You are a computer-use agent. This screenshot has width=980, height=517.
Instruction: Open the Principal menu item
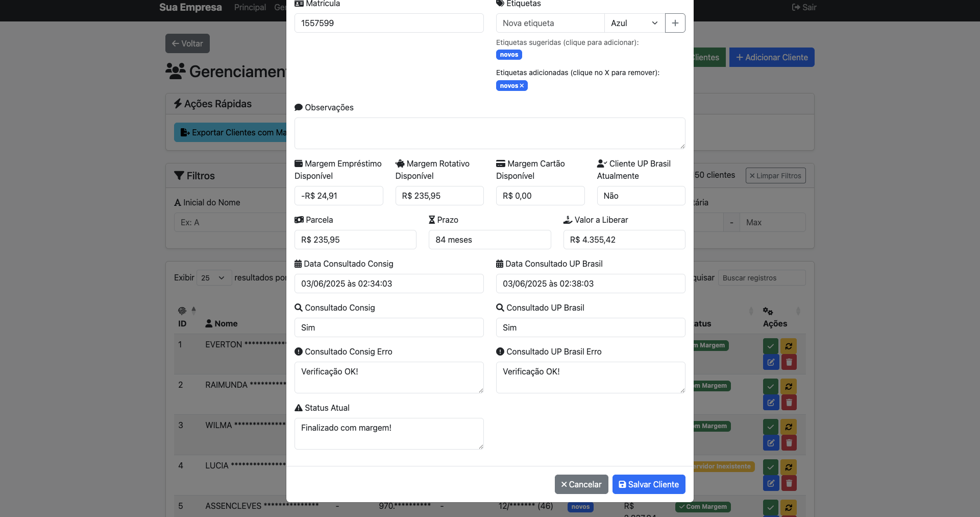250,7
